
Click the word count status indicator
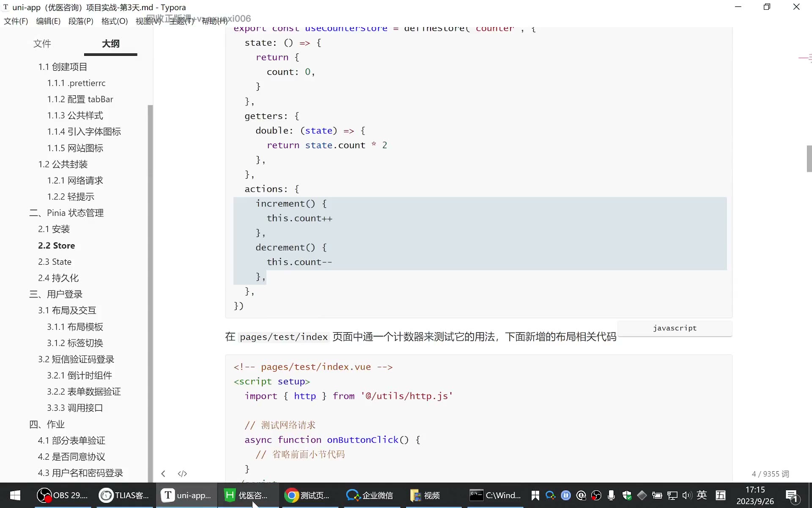tap(770, 474)
